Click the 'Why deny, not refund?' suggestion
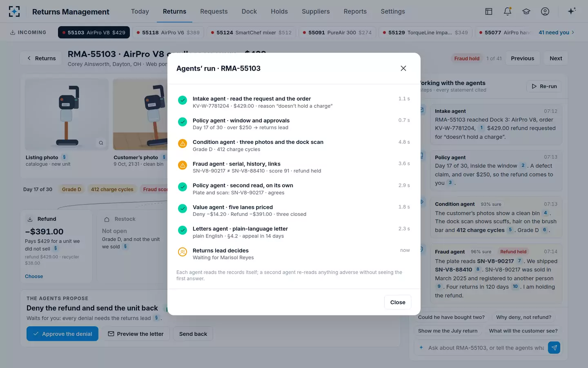The height and width of the screenshot is (368, 588). (x=523, y=317)
